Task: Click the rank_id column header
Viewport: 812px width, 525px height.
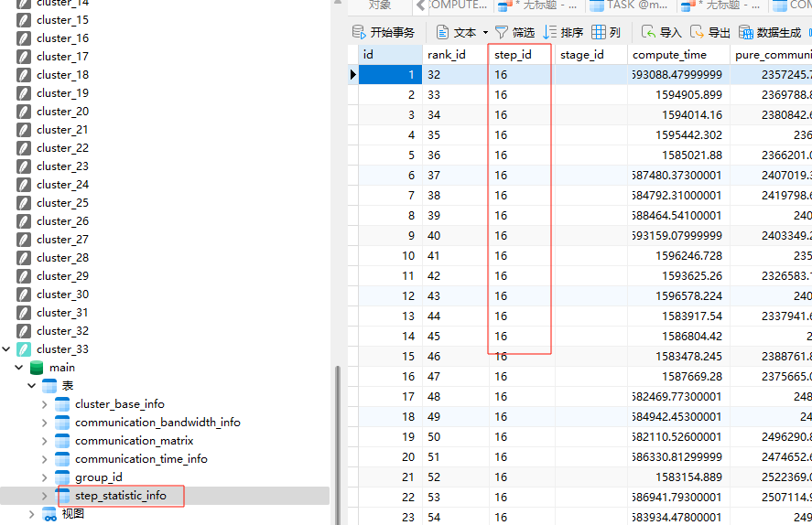Action: (x=456, y=55)
